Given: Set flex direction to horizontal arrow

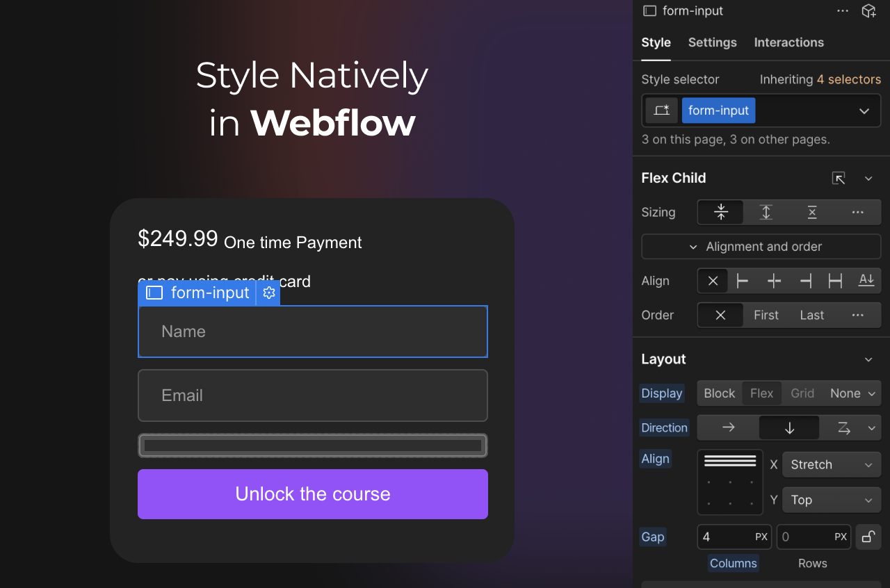Looking at the screenshot, I should (x=728, y=427).
